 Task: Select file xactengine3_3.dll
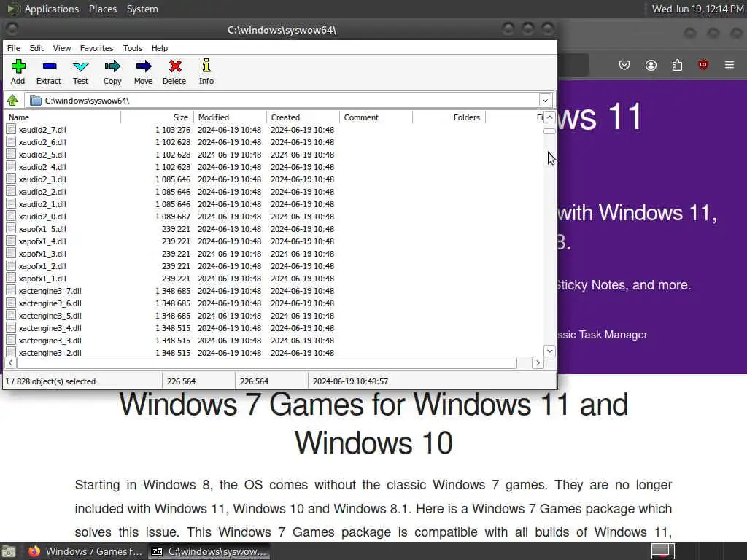[x=50, y=340]
